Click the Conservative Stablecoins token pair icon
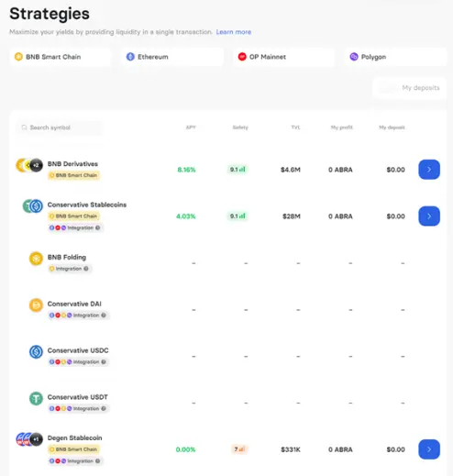453x476 pixels. (x=33, y=206)
